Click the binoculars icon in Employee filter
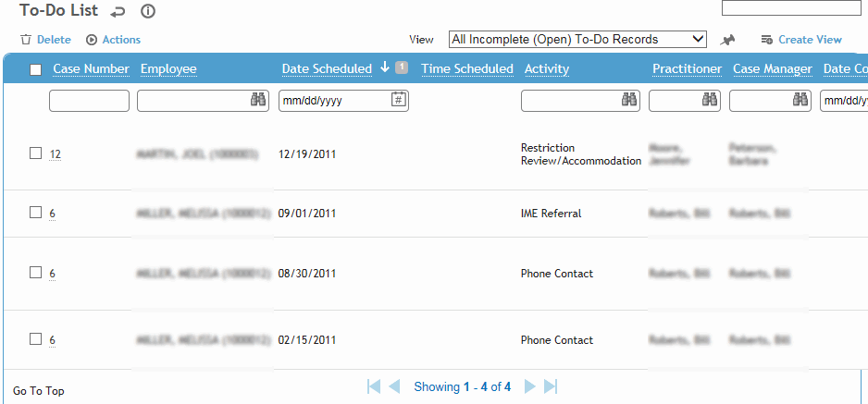The width and height of the screenshot is (868, 404). (x=258, y=100)
